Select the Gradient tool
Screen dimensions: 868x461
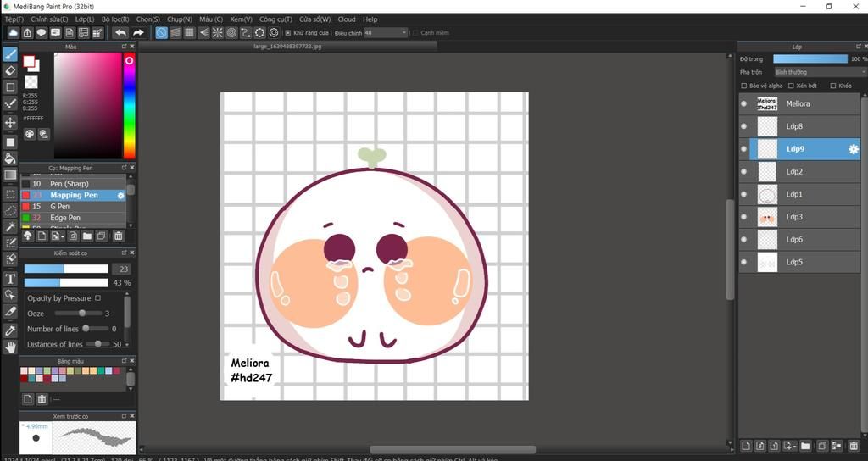point(10,175)
